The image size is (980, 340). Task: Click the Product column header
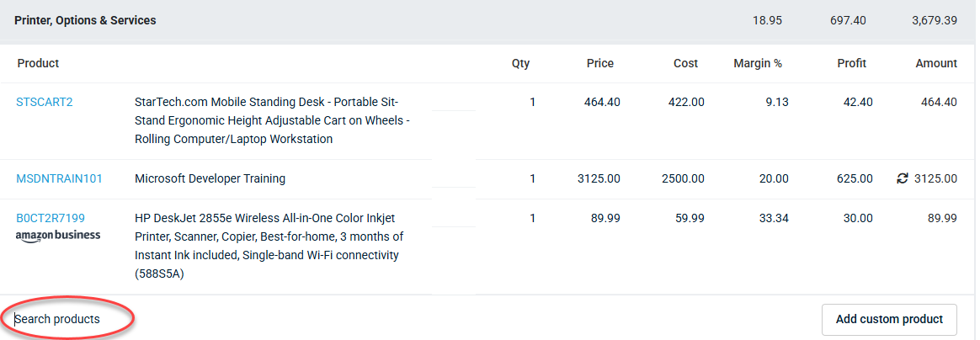tap(38, 63)
